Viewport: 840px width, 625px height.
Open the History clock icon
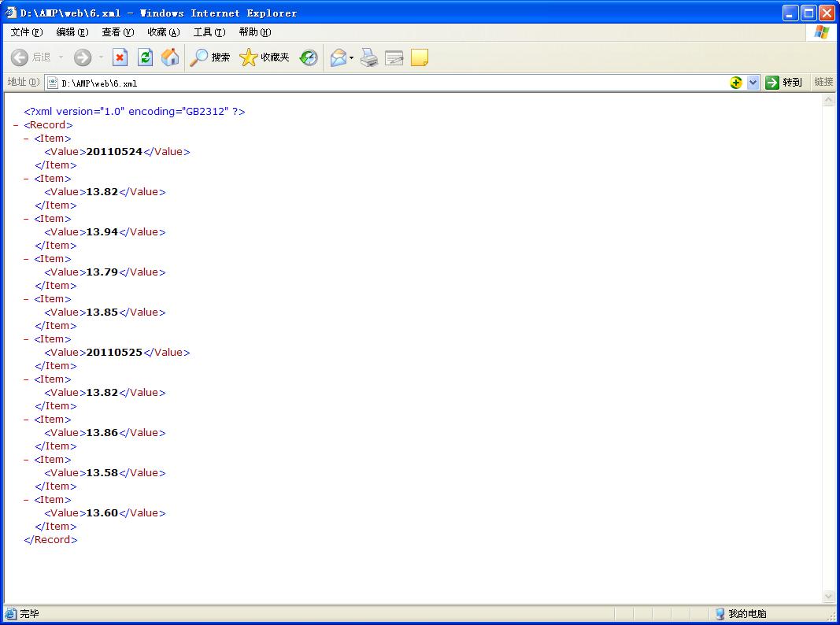[309, 57]
